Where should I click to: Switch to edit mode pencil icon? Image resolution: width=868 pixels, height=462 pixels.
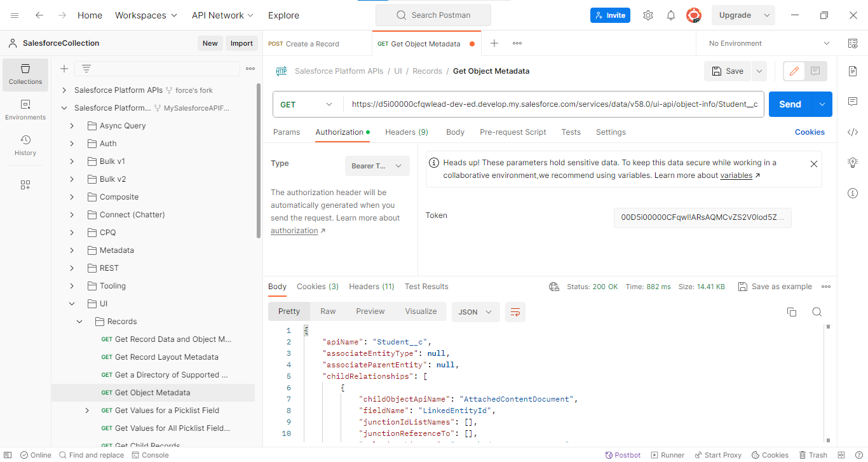(x=794, y=71)
